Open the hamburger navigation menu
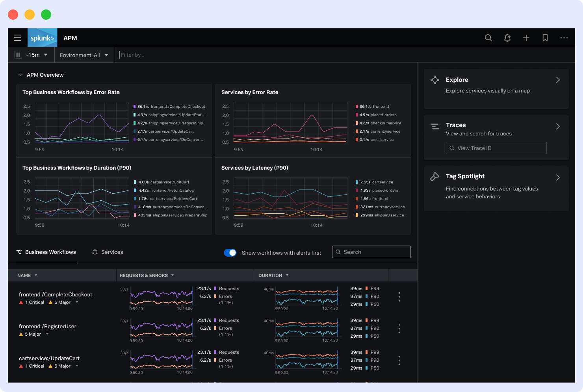Viewport: 583px width, 392px height. (x=18, y=38)
